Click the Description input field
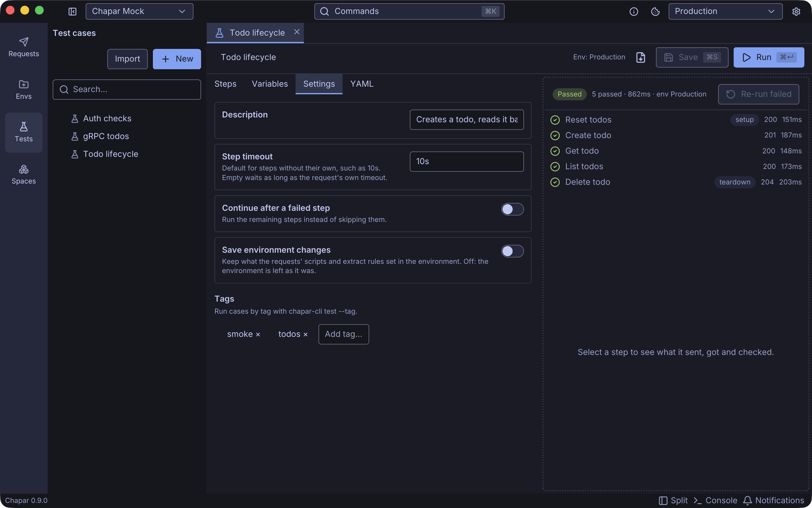812x508 pixels. click(x=467, y=119)
